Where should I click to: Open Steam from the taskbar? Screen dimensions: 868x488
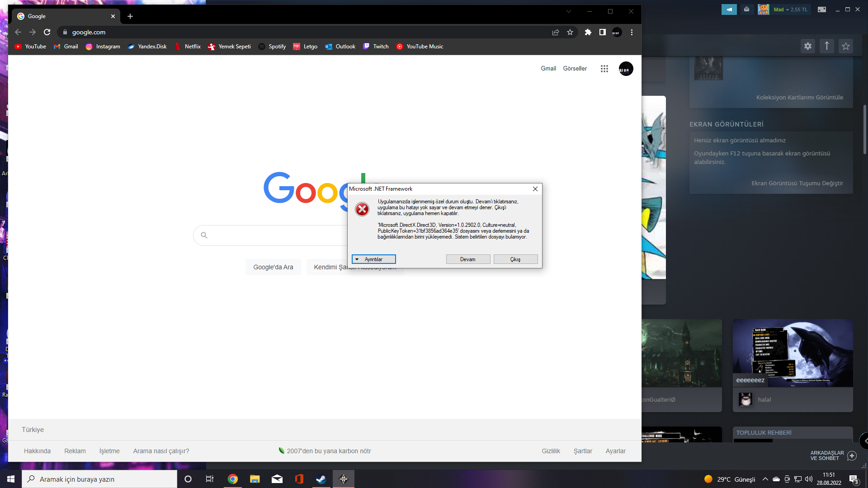point(321,479)
